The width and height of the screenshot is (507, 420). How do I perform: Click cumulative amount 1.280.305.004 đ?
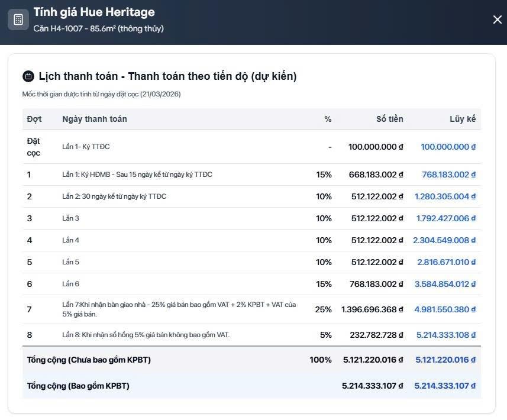click(445, 196)
